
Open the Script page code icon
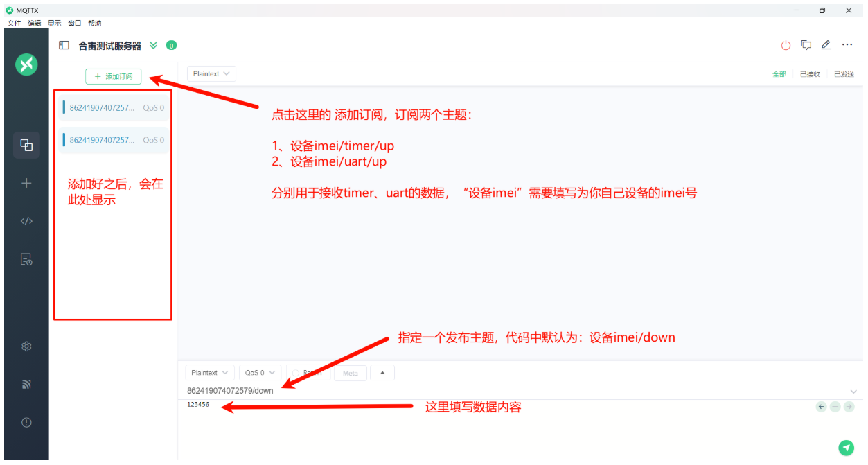click(x=26, y=221)
